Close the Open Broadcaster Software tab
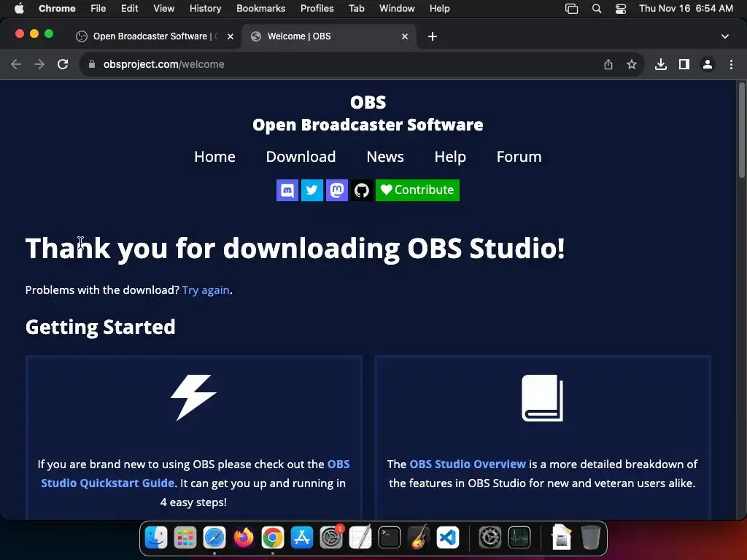The width and height of the screenshot is (747, 560). [x=231, y=36]
